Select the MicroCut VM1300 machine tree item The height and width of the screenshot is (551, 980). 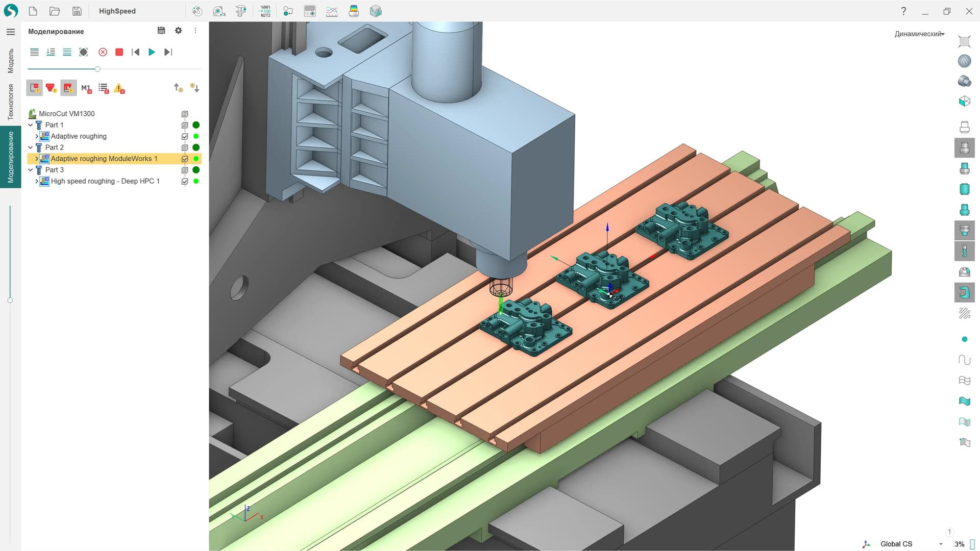point(66,114)
